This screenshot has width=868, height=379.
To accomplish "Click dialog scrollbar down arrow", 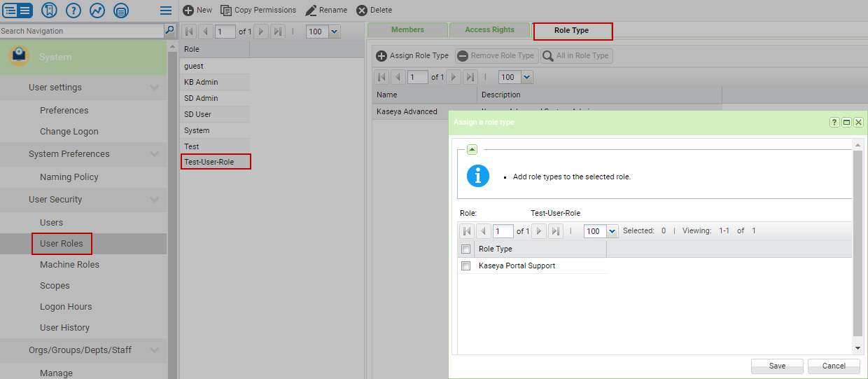I will (x=858, y=348).
